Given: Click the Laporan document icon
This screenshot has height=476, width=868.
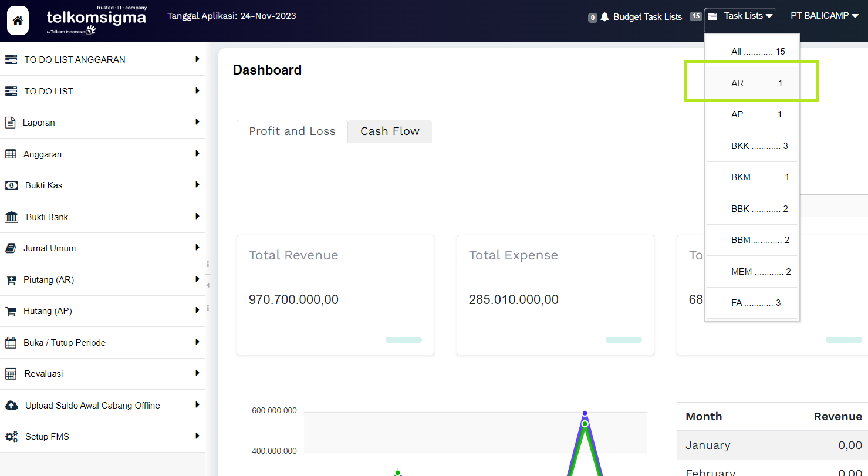Looking at the screenshot, I should click(10, 123).
